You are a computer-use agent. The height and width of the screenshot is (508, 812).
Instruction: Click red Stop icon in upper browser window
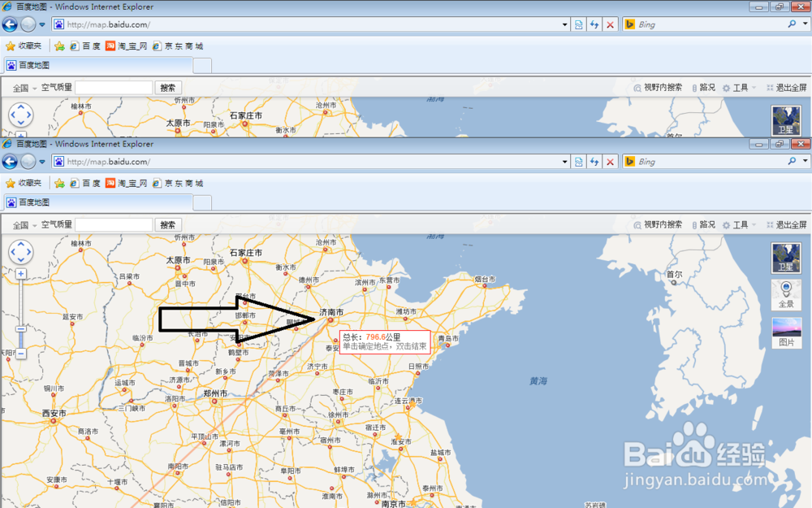(611, 24)
